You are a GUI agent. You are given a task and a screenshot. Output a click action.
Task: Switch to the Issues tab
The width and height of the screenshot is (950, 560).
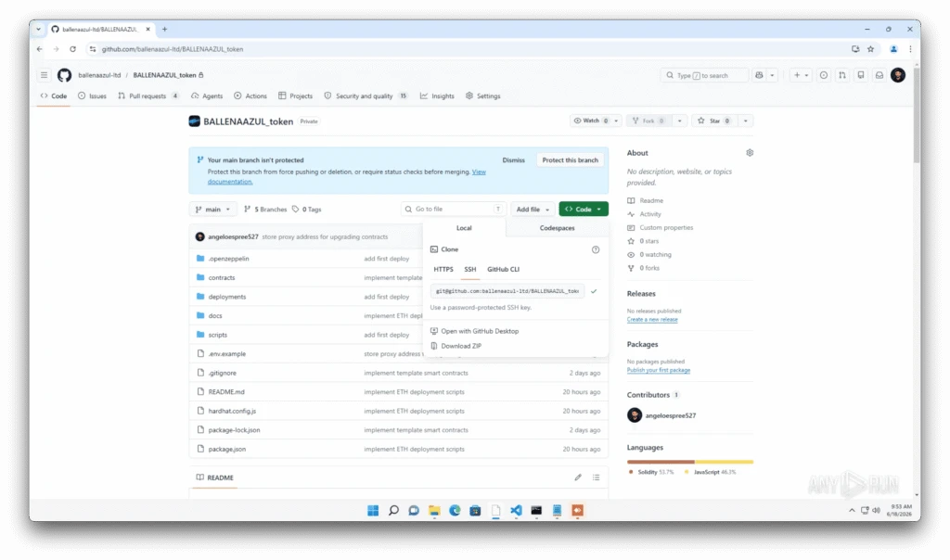tap(92, 96)
